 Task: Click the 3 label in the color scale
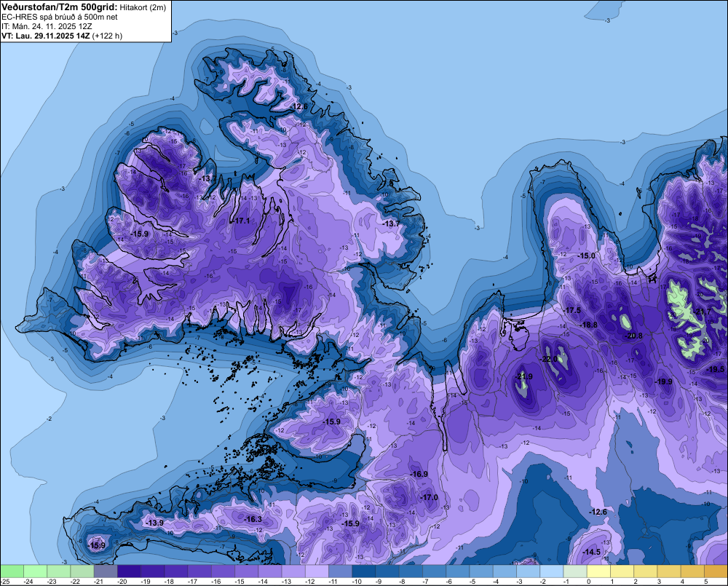(x=659, y=582)
